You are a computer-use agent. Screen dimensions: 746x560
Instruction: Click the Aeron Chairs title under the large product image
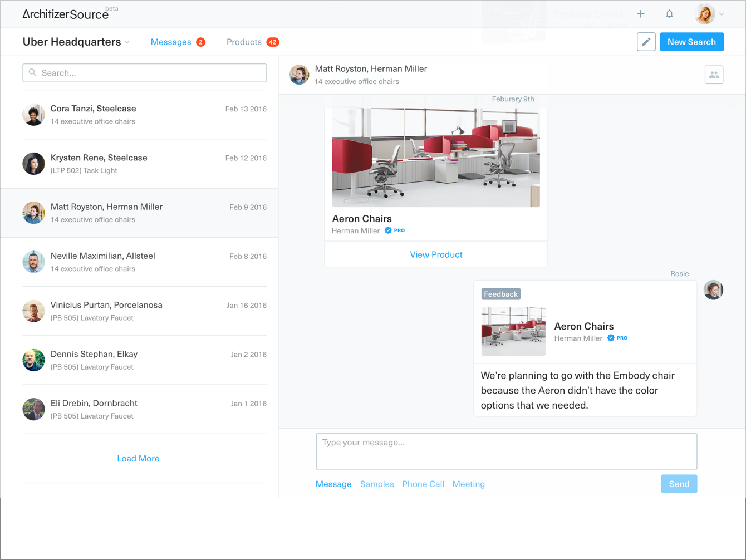click(362, 219)
